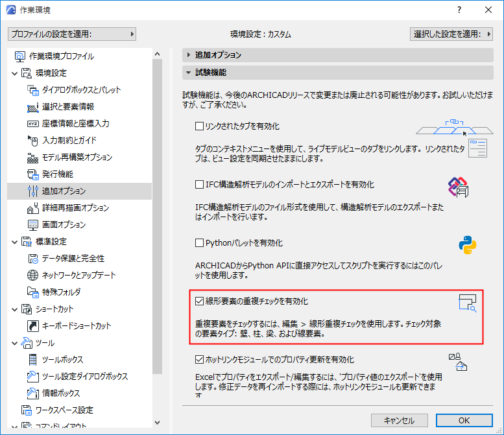Collapse the 環境設定 tree node
Image resolution: width=504 pixels, height=435 pixels.
(14, 73)
